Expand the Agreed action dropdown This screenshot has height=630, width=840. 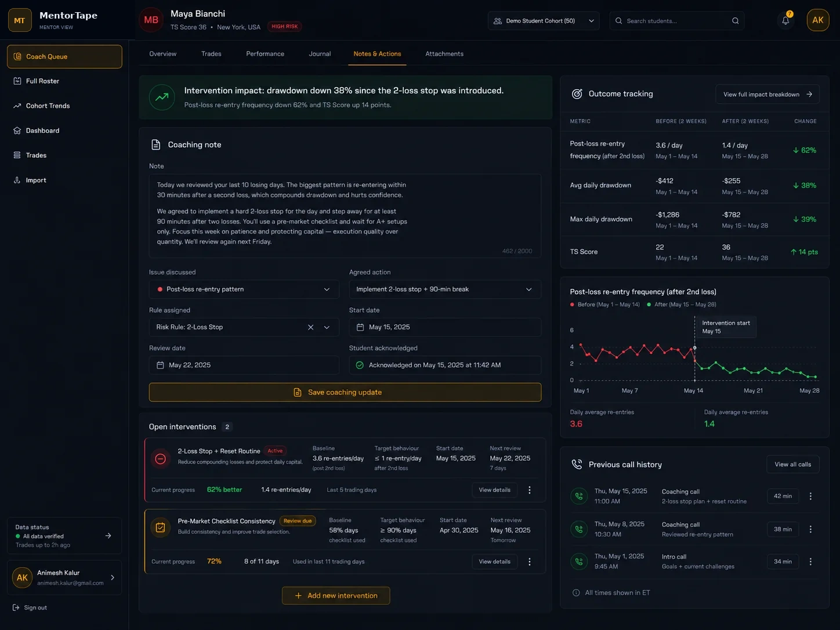point(445,289)
